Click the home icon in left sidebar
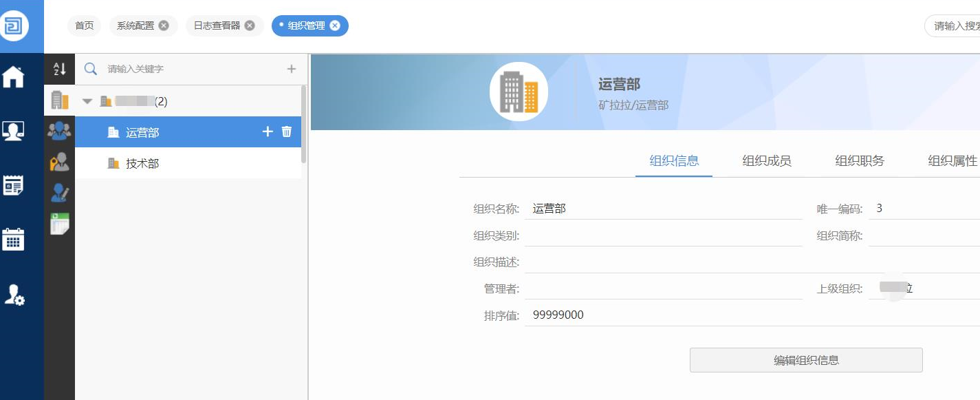The height and width of the screenshot is (400, 980). [x=14, y=76]
